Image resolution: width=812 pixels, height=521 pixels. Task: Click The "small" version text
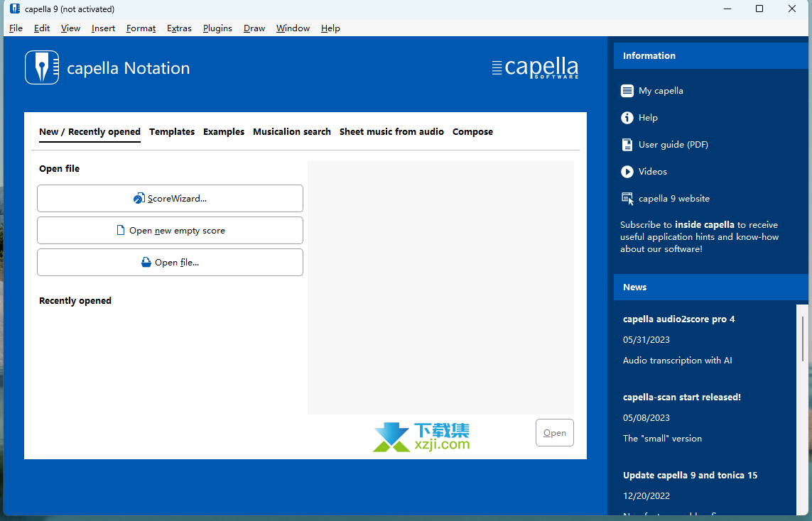pyautogui.click(x=662, y=439)
